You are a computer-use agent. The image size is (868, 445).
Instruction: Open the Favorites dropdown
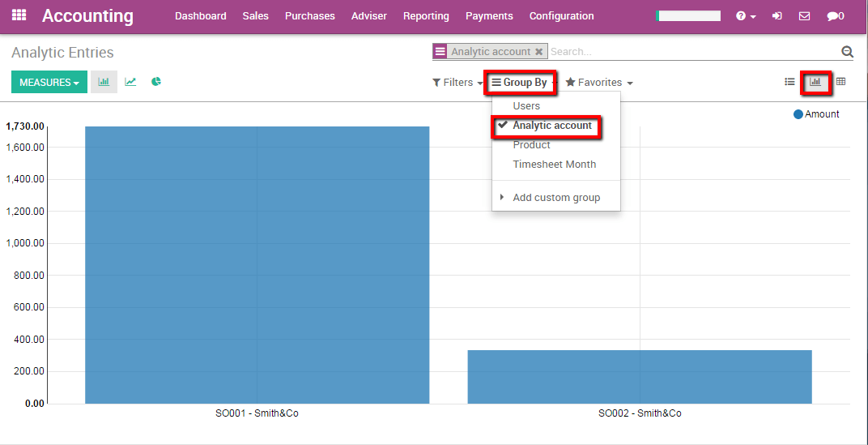(598, 83)
